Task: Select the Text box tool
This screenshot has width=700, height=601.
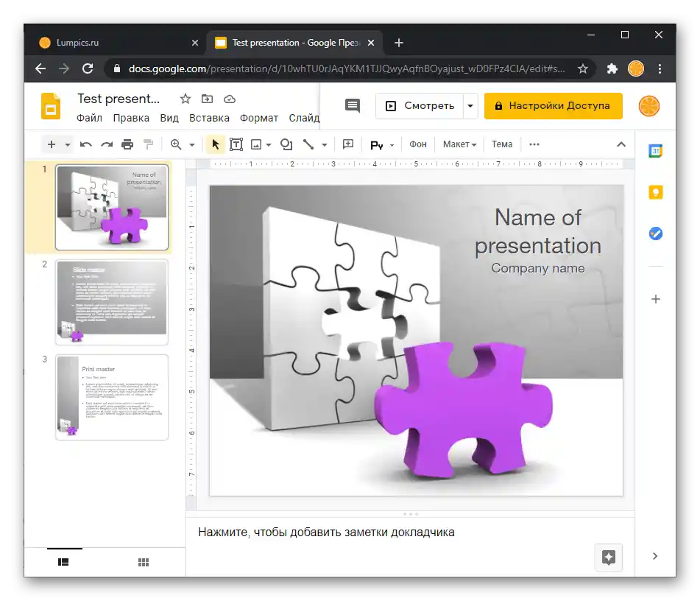Action: (236, 144)
